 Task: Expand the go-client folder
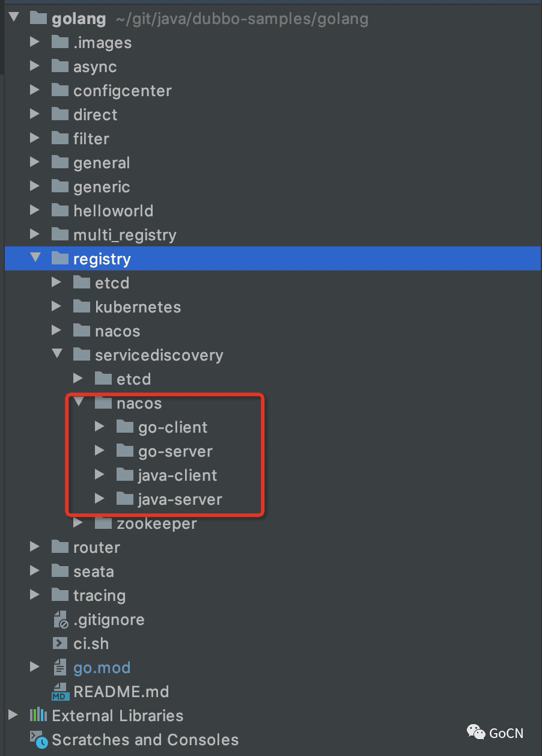[100, 427]
